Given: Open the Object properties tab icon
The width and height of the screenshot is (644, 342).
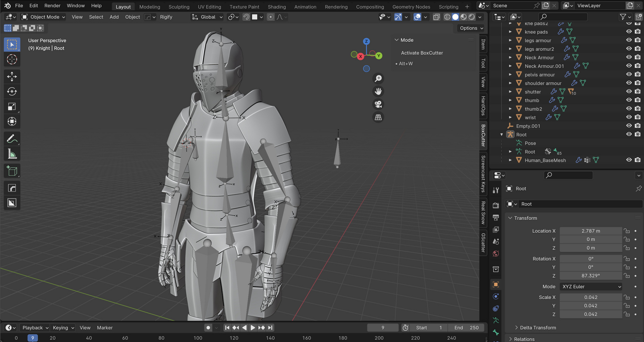Looking at the screenshot, I should point(496,285).
